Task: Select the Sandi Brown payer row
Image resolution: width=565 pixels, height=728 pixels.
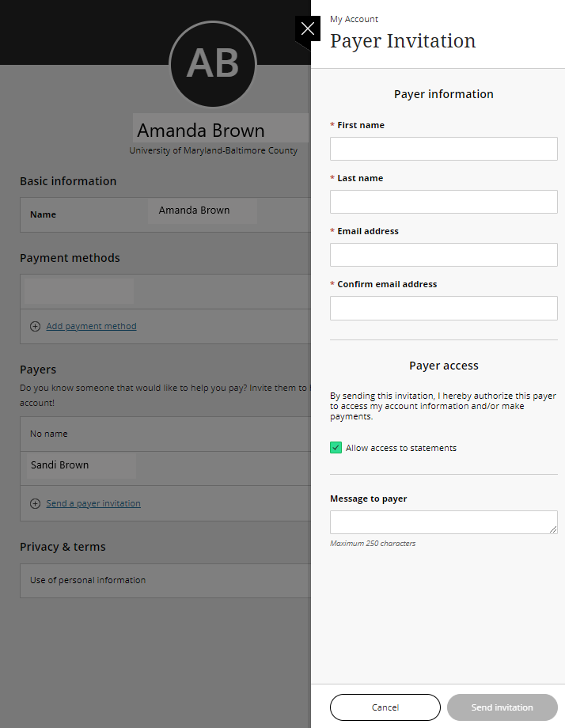Action: 165,468
